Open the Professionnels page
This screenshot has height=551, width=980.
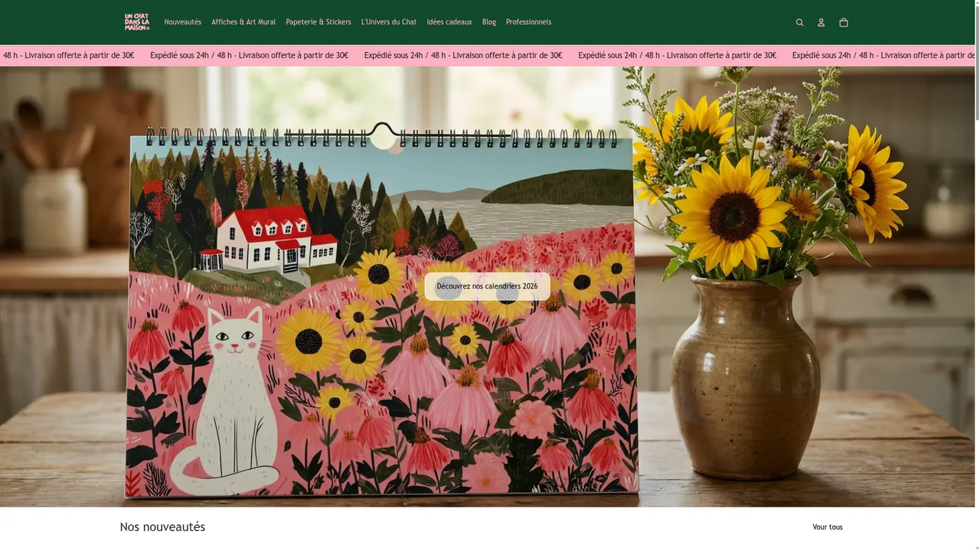[528, 22]
